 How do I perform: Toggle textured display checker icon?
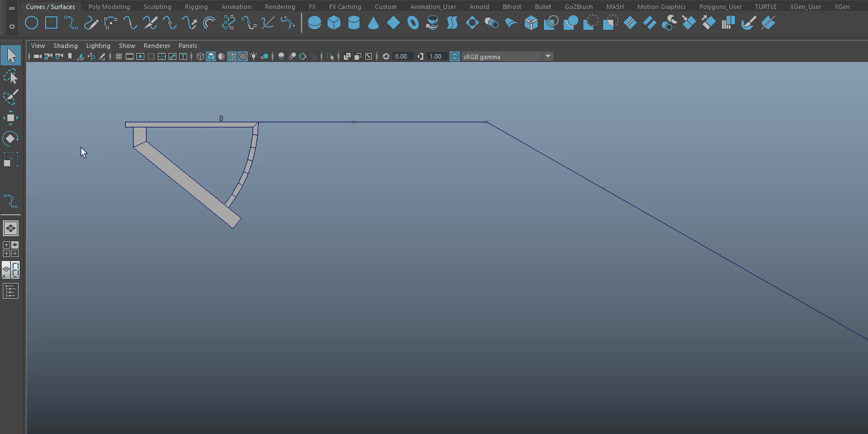243,56
